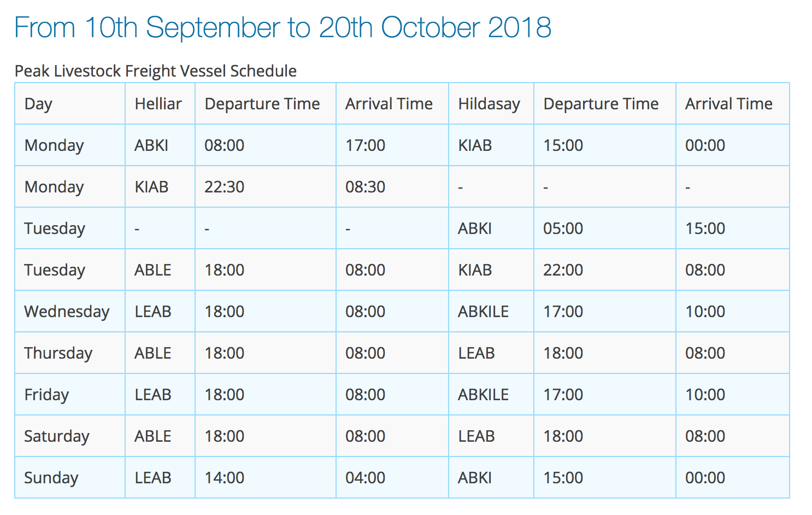Click the Peak Livestock Freight Vessel Schedule caption
Screen dimensions: 812x515
(x=156, y=71)
